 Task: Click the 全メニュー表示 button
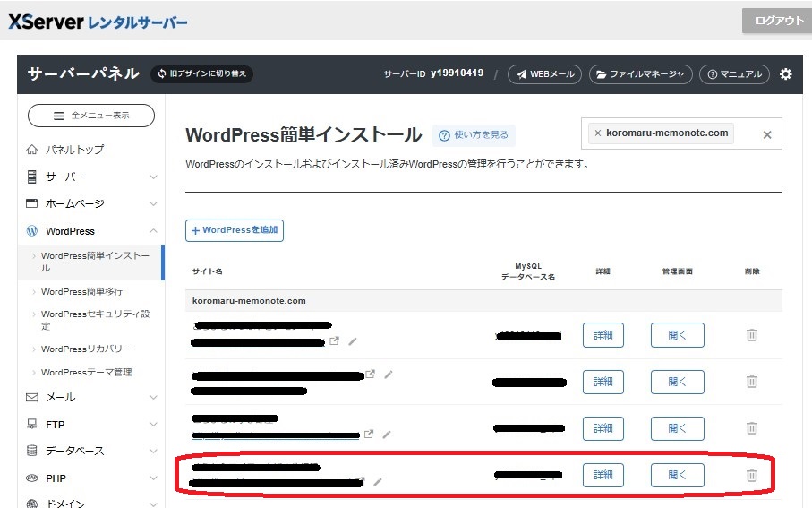coord(91,116)
